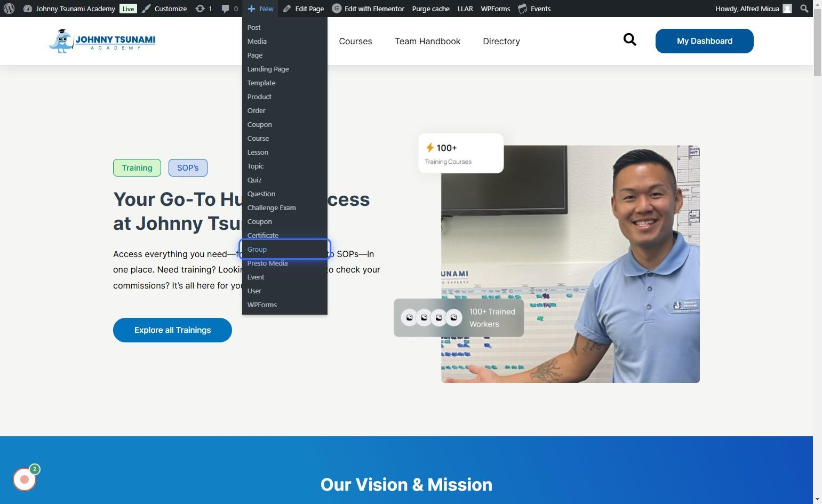Click the site search magnifier icon
Screen dimensions: 822x504
click(629, 40)
